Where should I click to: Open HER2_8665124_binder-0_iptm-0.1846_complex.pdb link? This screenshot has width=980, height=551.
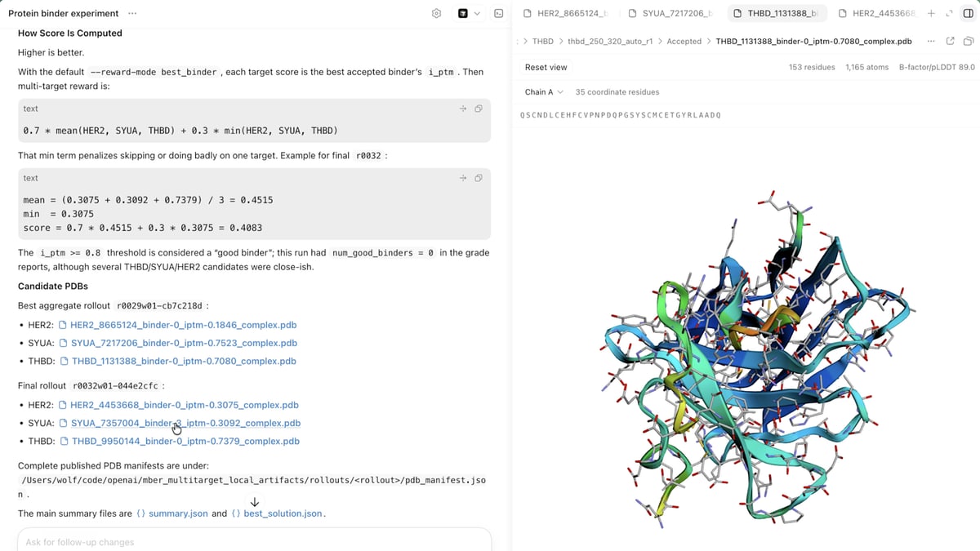184,325
